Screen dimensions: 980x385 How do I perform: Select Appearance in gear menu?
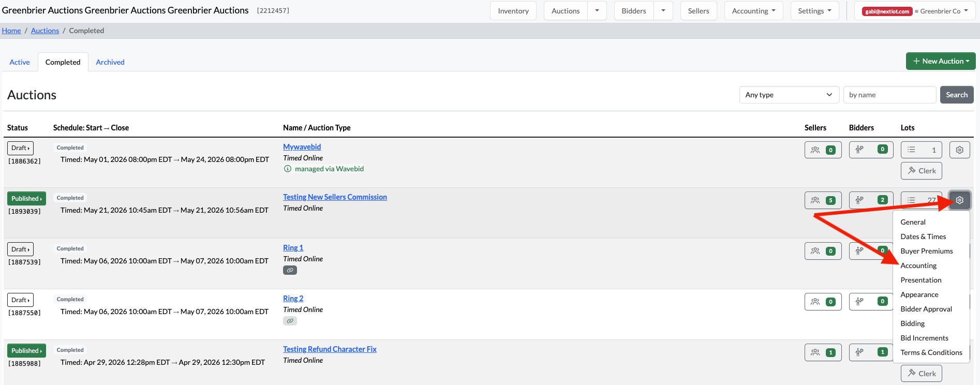pos(919,294)
